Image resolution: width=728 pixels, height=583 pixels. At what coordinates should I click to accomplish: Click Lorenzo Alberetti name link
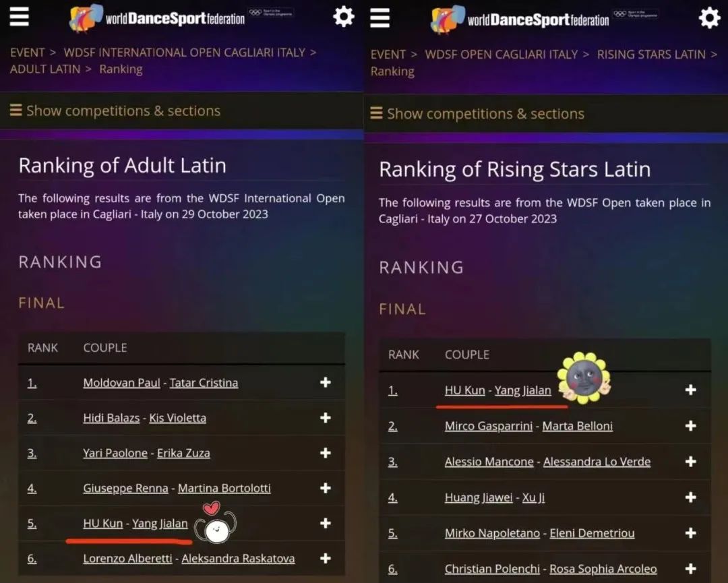click(127, 559)
